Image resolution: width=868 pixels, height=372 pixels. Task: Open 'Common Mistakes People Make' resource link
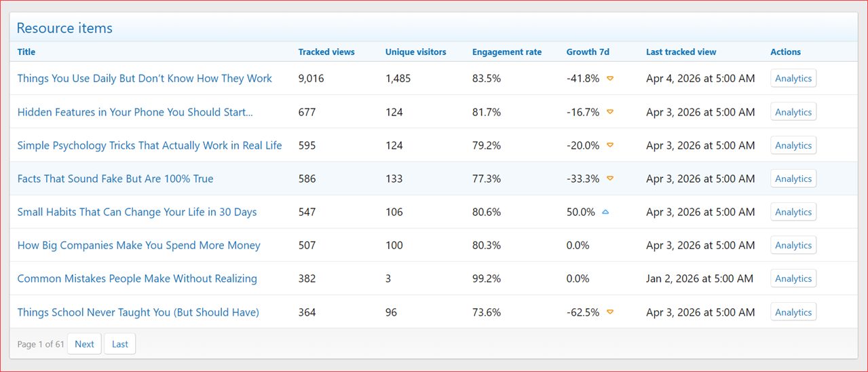pos(137,278)
